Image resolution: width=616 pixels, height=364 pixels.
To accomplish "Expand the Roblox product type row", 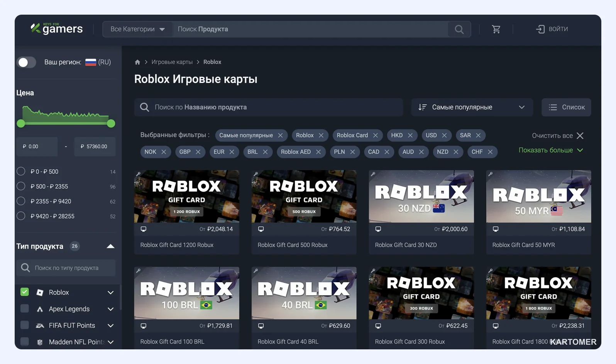I will 110,293.
